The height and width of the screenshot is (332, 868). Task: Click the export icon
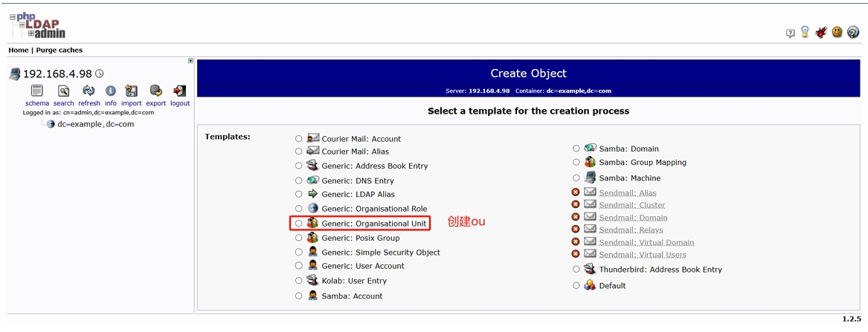[x=155, y=91]
